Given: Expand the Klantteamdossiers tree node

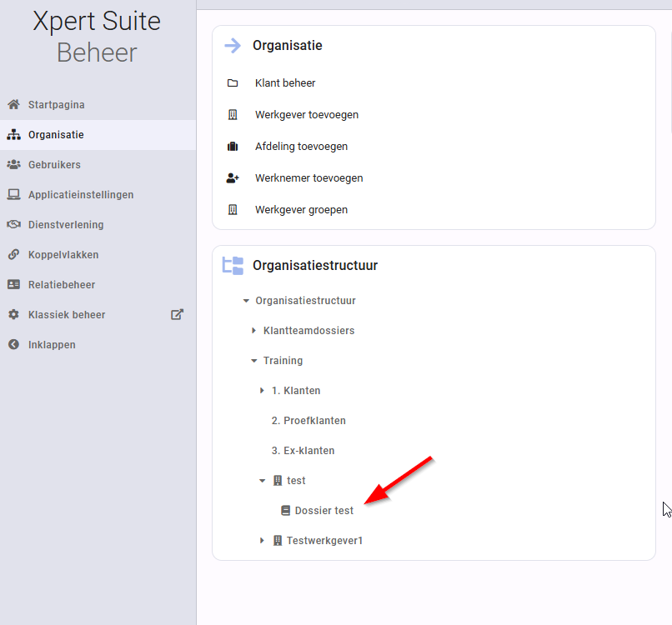Looking at the screenshot, I should (x=253, y=331).
